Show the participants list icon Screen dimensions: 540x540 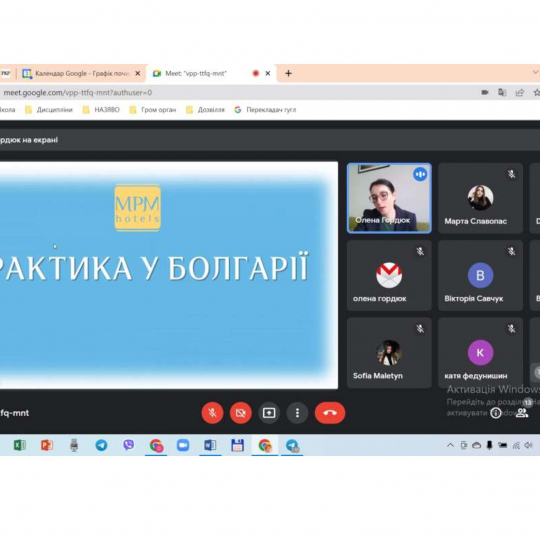[522, 413]
